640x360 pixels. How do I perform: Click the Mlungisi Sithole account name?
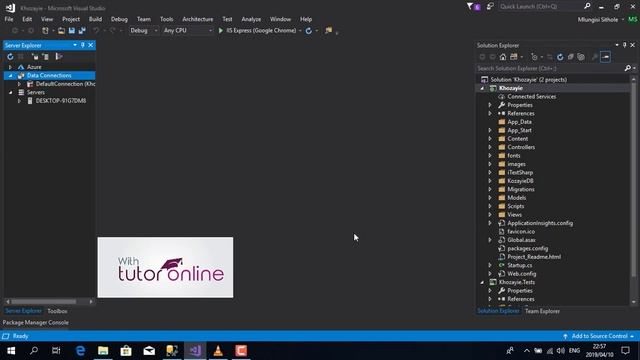(x=598, y=19)
